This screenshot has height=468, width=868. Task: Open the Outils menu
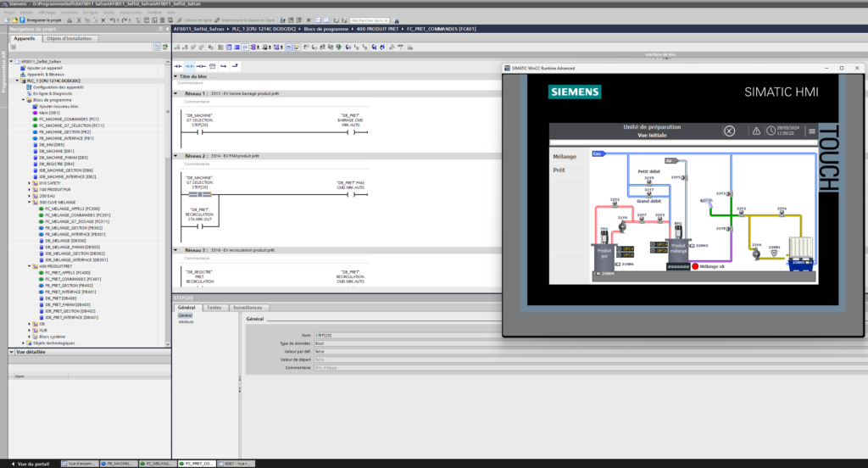[109, 12]
